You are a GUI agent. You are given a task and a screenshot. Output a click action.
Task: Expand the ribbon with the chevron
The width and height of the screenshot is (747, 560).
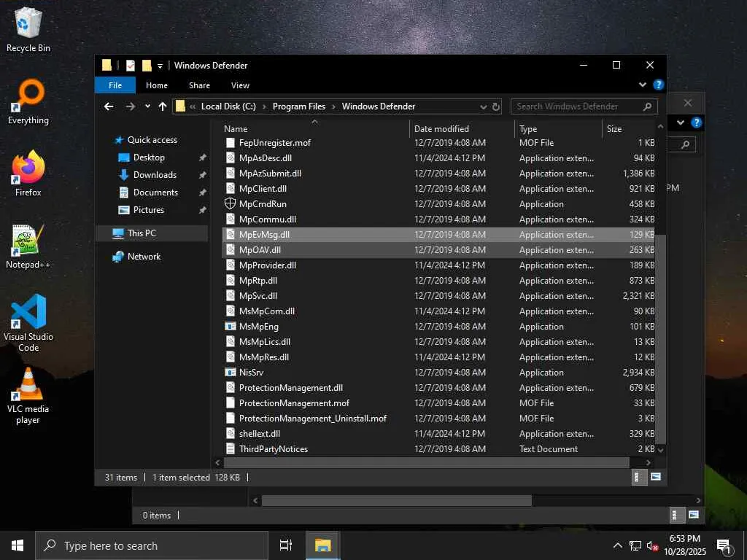[643, 85]
